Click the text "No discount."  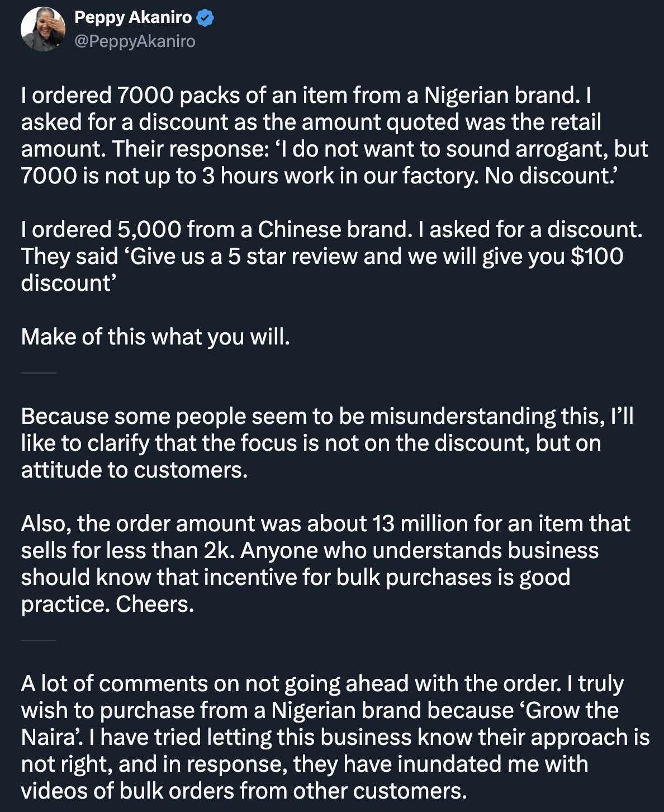(550, 176)
